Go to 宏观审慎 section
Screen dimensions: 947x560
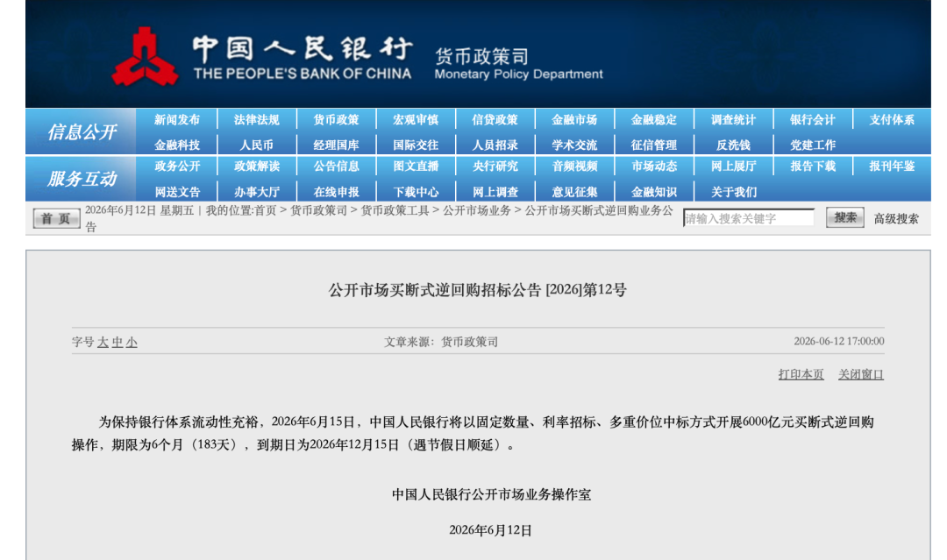[416, 120]
